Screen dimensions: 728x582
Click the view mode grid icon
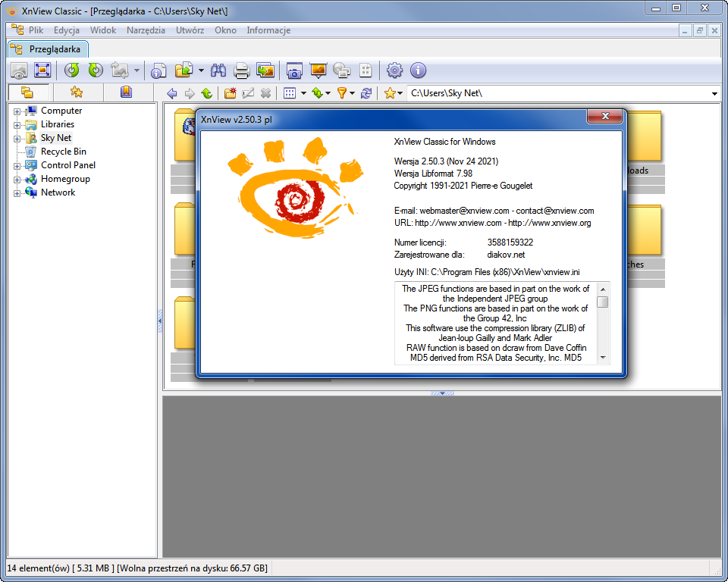(290, 93)
